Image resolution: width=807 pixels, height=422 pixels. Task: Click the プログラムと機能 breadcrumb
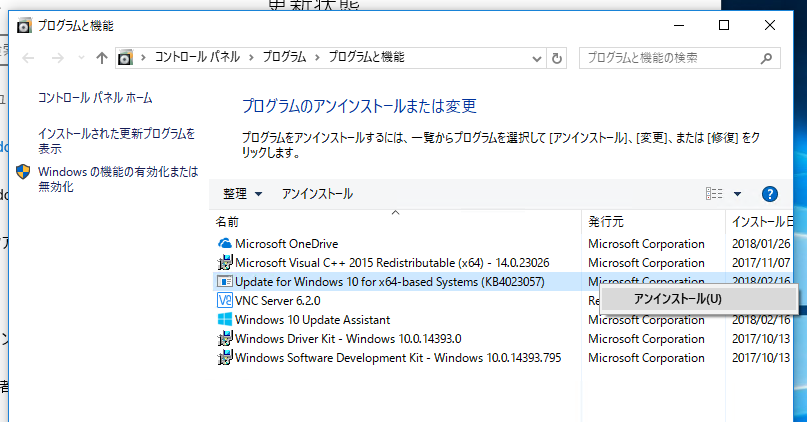pyautogui.click(x=366, y=57)
